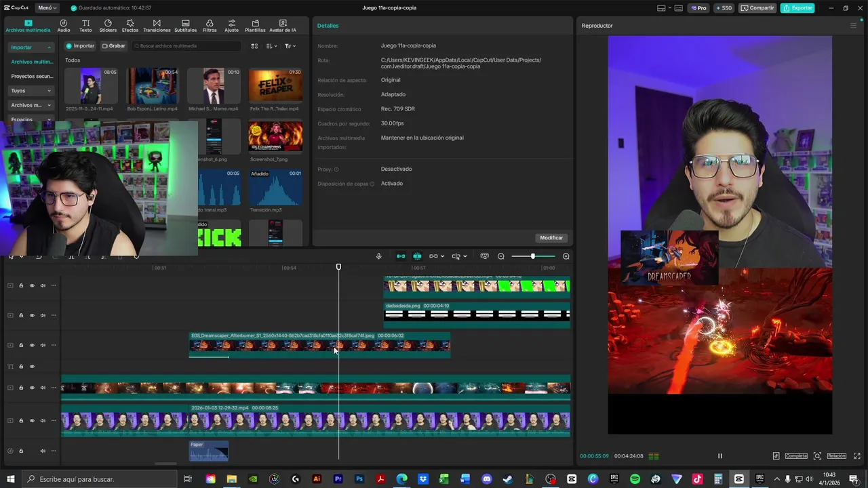Click the Compartir button

point(757,8)
